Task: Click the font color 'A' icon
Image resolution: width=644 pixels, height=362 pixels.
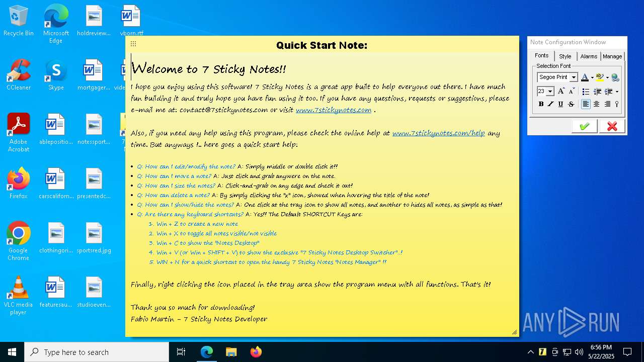Action: [585, 77]
